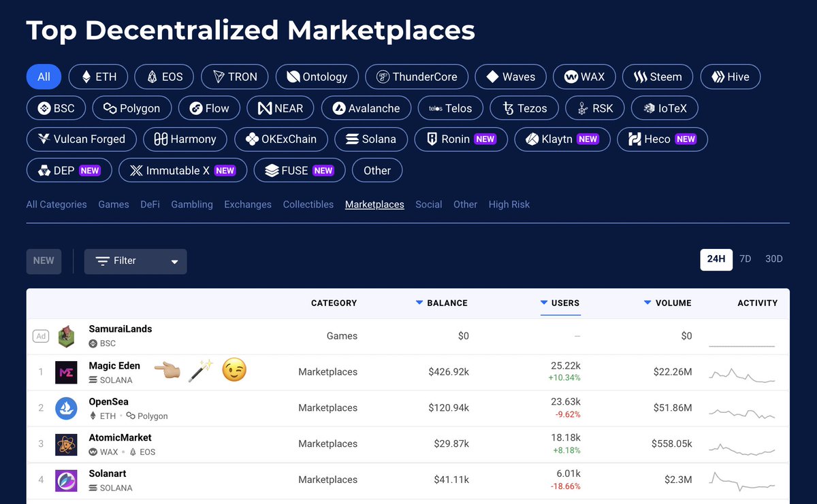Image resolution: width=817 pixels, height=504 pixels.
Task: Filter by Hive chain
Action: click(x=731, y=77)
